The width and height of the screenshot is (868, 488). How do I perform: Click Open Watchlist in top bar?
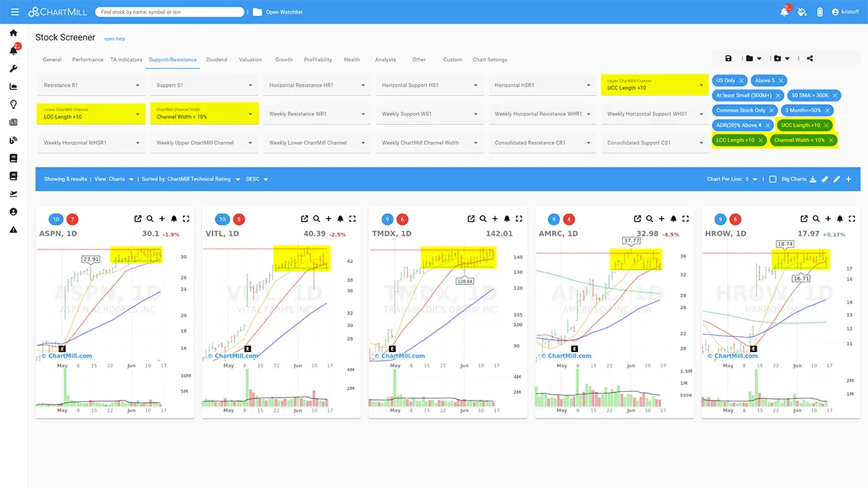point(278,12)
